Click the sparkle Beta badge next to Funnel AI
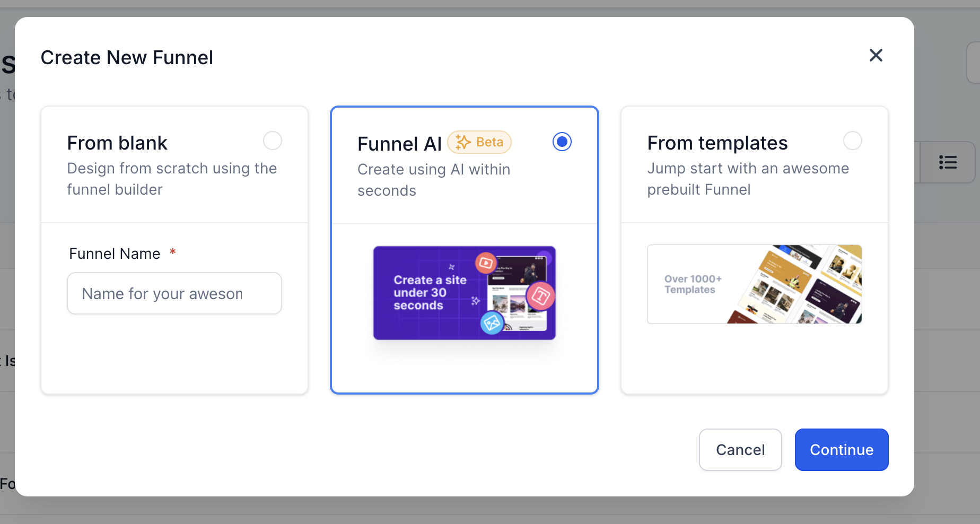 [479, 142]
